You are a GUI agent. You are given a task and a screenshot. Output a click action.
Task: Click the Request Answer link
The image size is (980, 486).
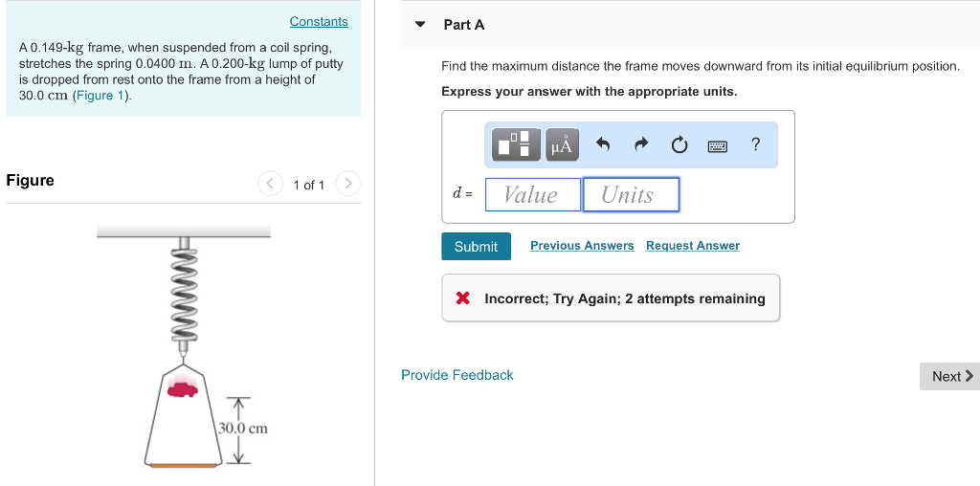point(693,246)
